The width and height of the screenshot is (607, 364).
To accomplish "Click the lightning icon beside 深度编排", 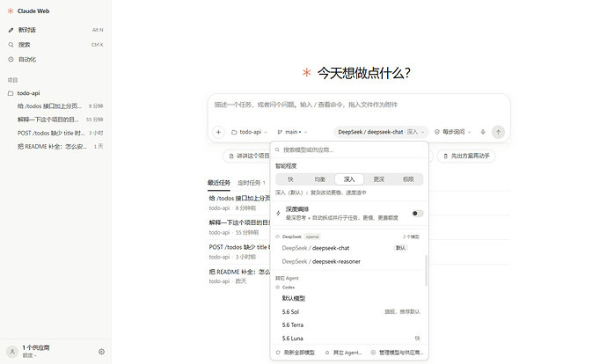I will pos(278,213).
